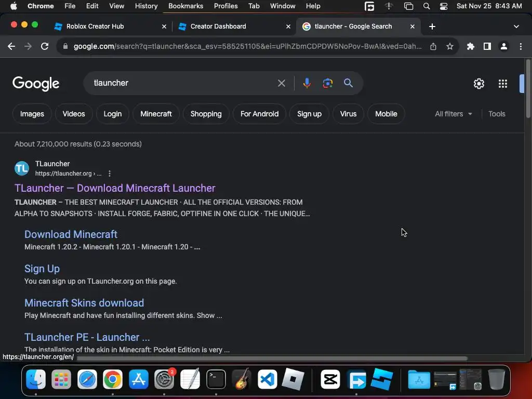Open the History menu
This screenshot has width=532, height=399.
pos(146,6)
